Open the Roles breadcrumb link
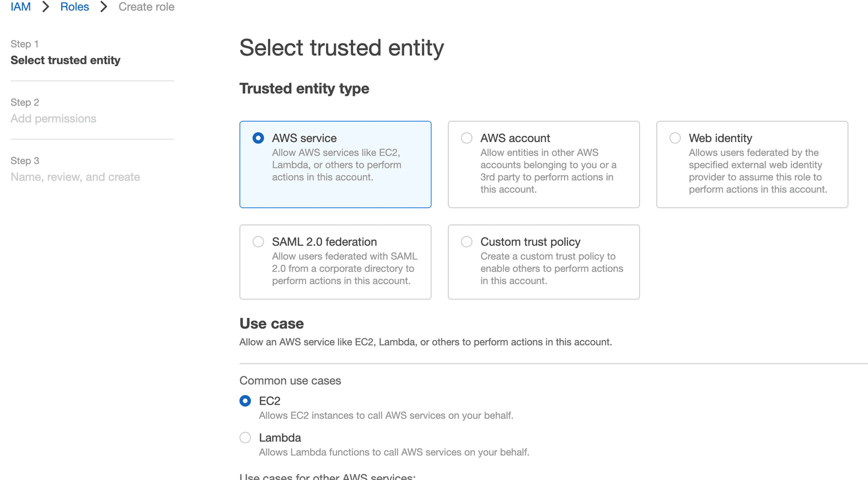This screenshot has height=480, width=868. [x=74, y=7]
